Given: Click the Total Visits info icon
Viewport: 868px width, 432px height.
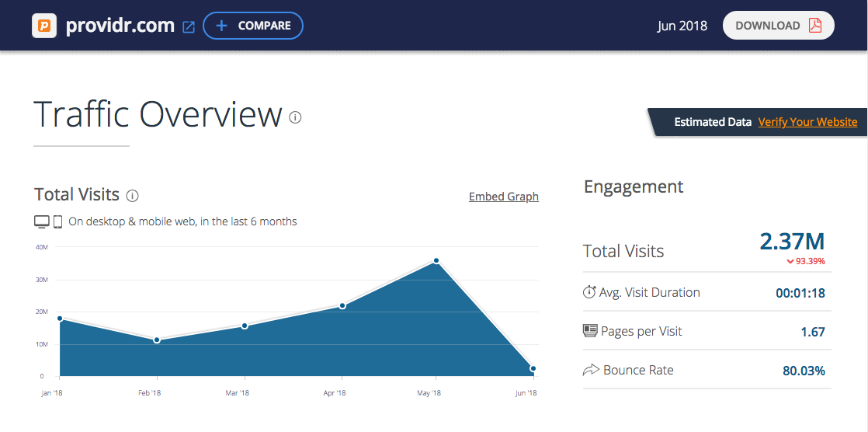Looking at the screenshot, I should click(x=133, y=195).
